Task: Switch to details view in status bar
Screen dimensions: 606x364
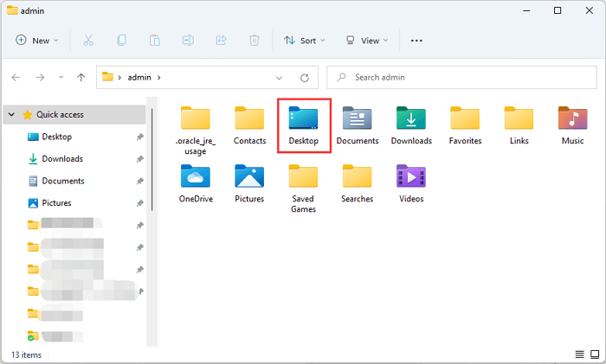Action: click(578, 354)
